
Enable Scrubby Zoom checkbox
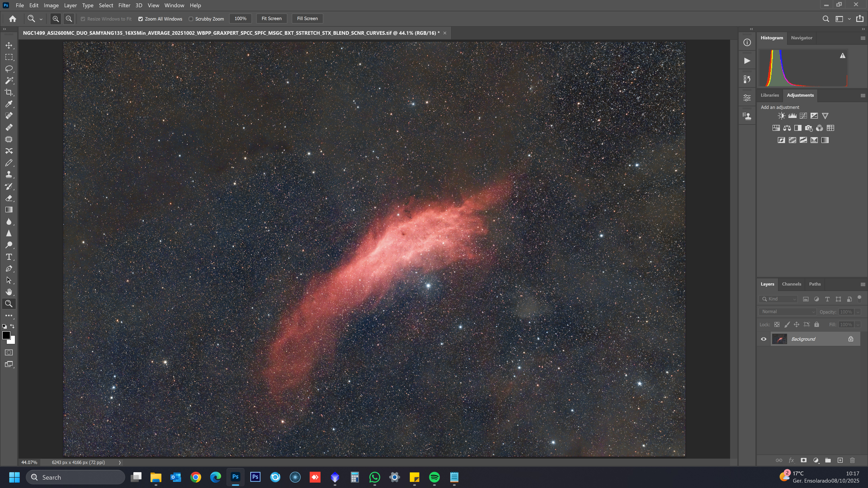point(191,19)
